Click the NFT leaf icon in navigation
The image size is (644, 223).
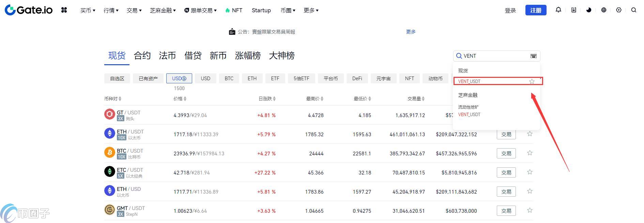[228, 10]
